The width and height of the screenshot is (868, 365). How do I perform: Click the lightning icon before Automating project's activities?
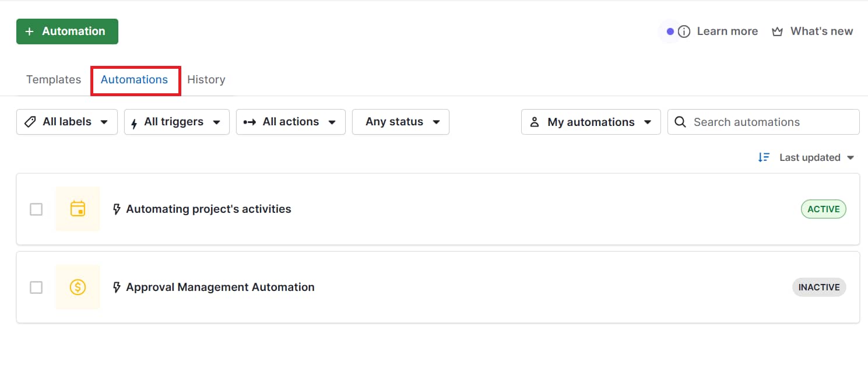117,209
